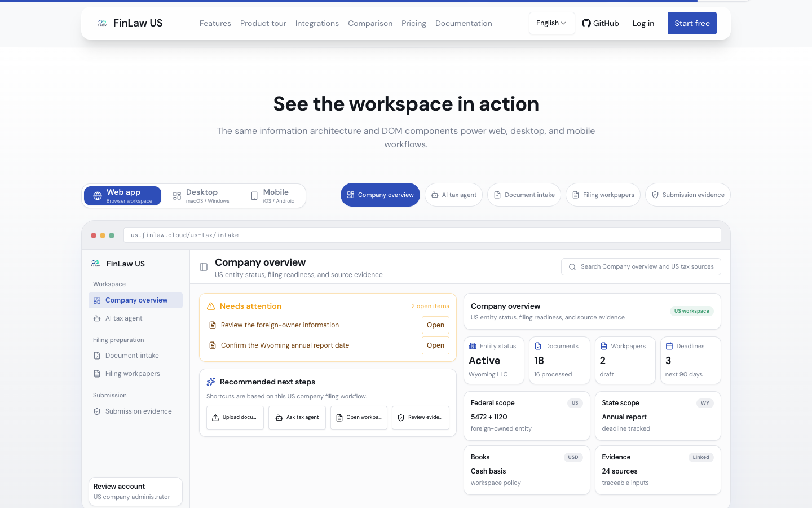This screenshot has width=812, height=508.
Task: Click the GitHub octocat icon
Action: point(586,23)
